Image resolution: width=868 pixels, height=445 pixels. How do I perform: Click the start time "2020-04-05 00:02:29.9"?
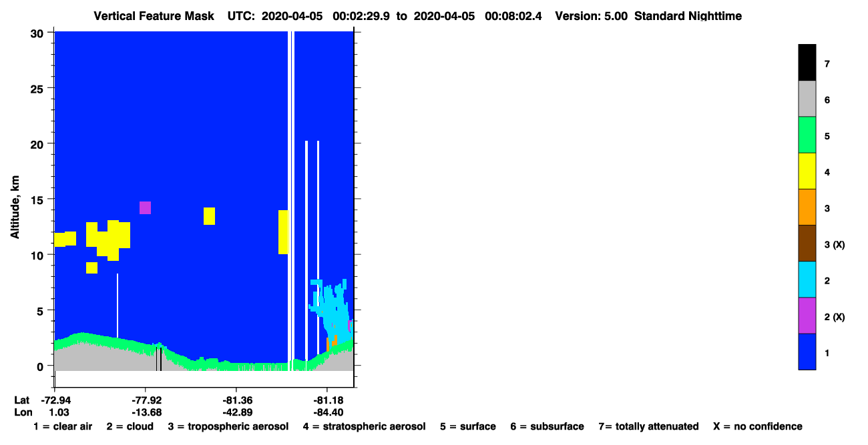pyautogui.click(x=324, y=15)
